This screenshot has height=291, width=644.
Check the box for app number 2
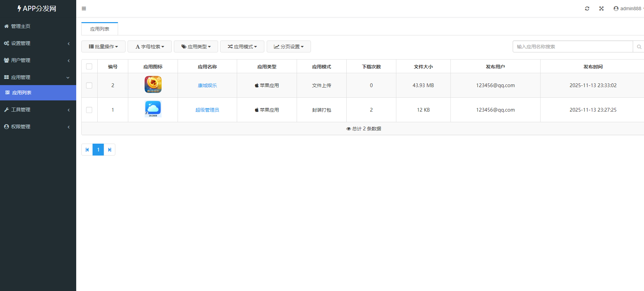pyautogui.click(x=89, y=85)
